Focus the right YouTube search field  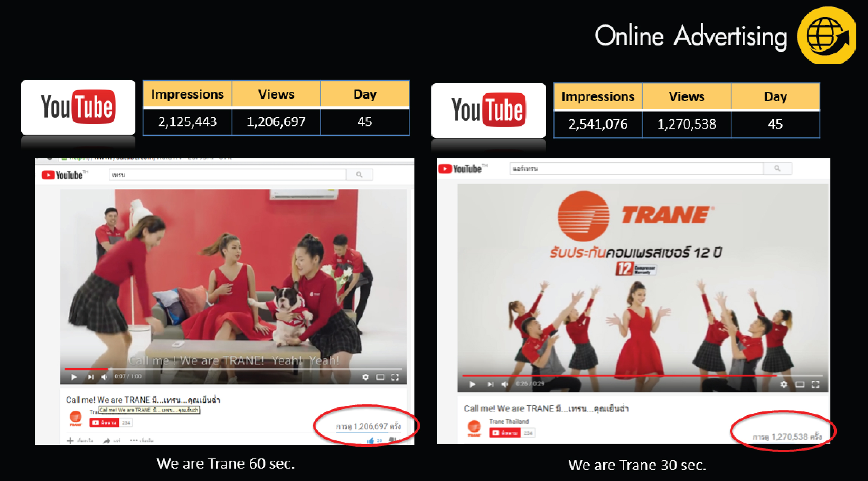(x=637, y=168)
